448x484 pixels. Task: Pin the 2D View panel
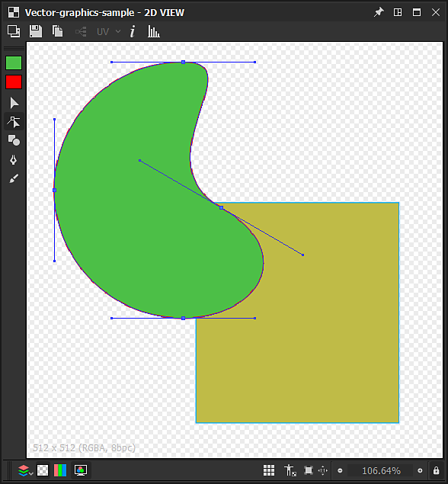click(379, 12)
